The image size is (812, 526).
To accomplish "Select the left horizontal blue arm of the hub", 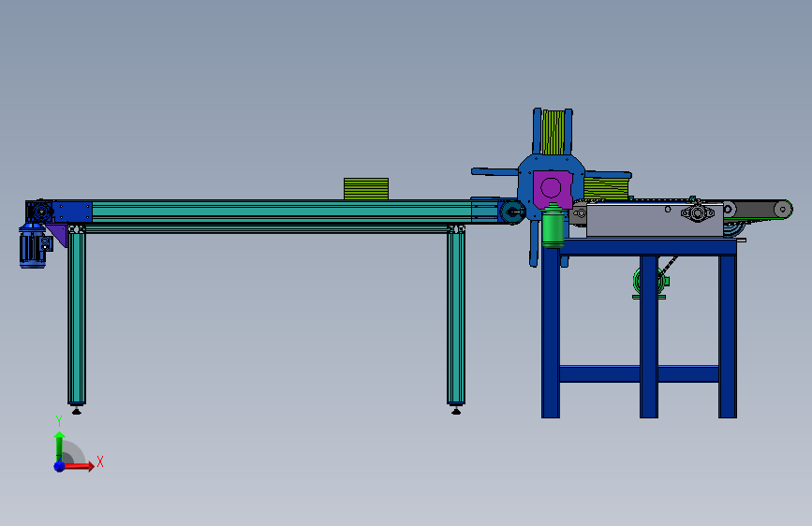I will [x=495, y=171].
